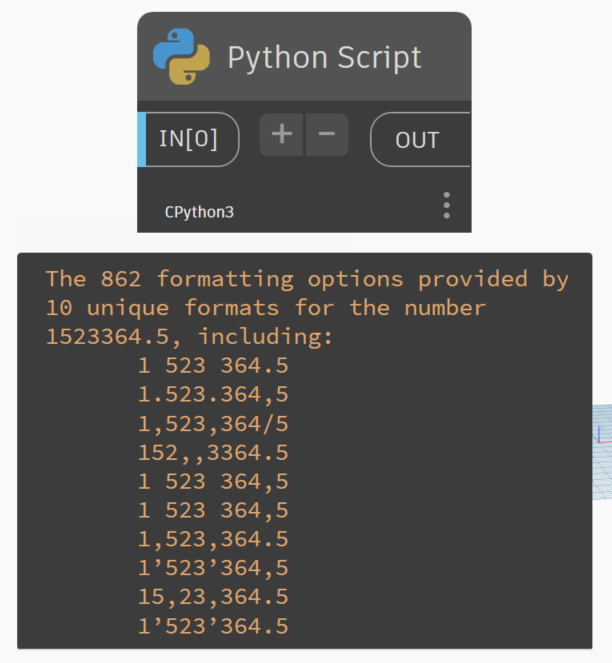612x663 pixels.
Task: Click the coordinate axis gizmo at the right edge
Action: 600,434
